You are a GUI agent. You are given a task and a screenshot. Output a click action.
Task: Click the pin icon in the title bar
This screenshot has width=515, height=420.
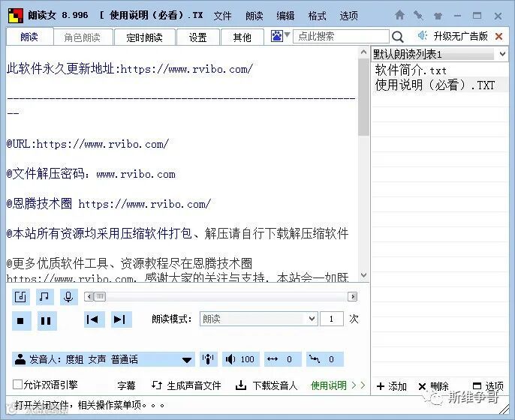418,15
